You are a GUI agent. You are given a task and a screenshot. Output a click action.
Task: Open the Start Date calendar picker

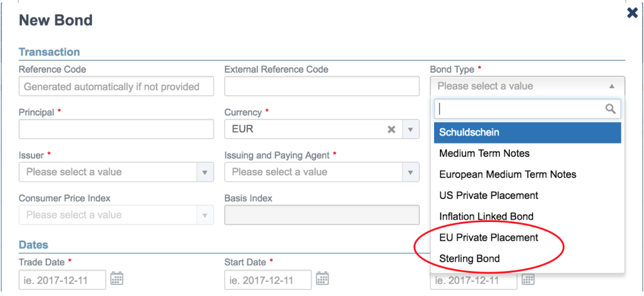point(323,279)
